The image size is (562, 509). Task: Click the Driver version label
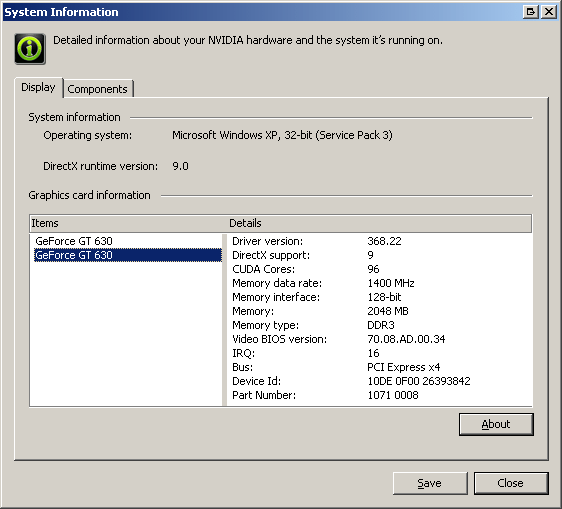pyautogui.click(x=267, y=241)
